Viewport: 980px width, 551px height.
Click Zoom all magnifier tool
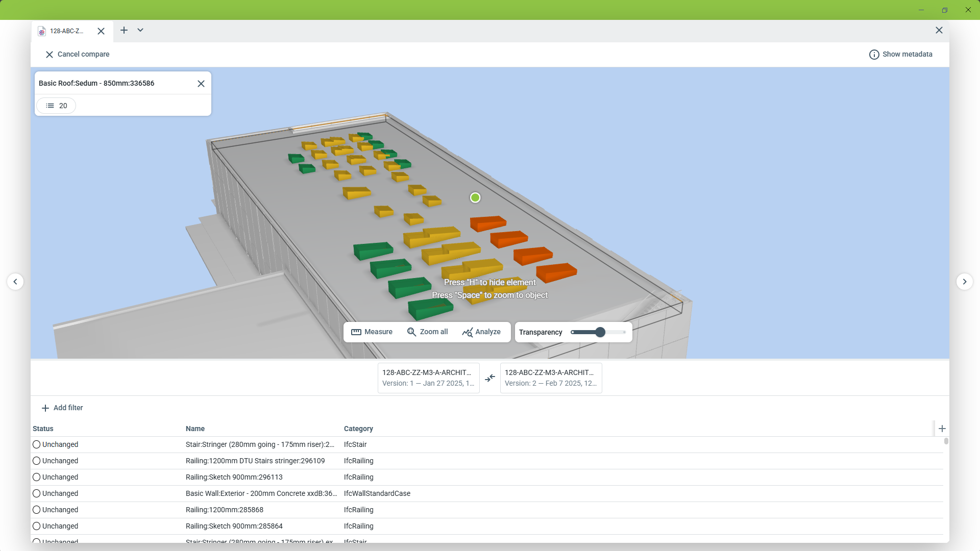[427, 332]
